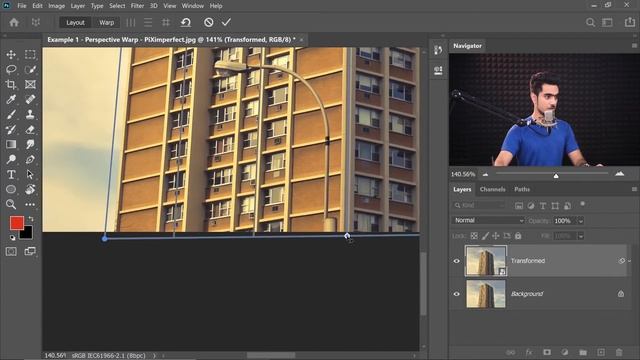Expand Transformed layer smart filter arrow
Viewport: 640px width, 360px height.
(629, 261)
